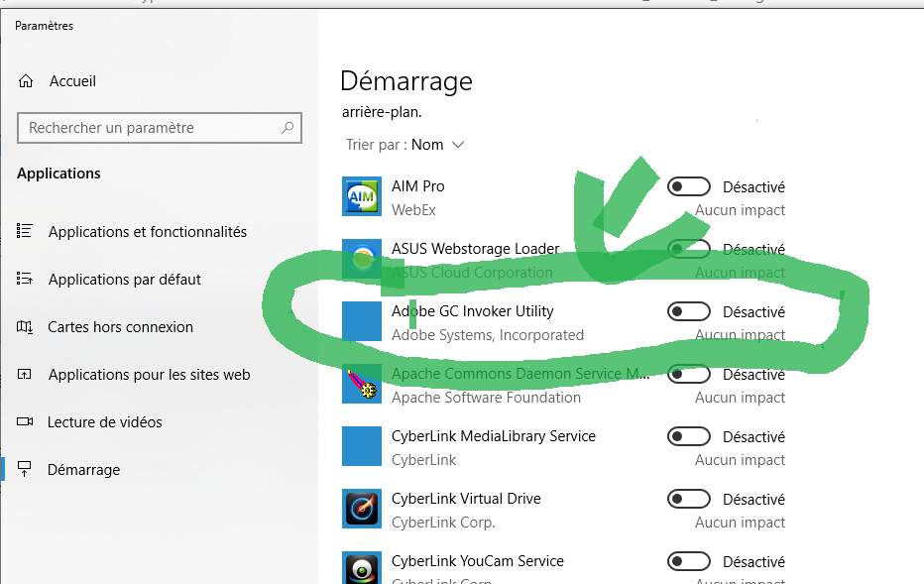Click the CyberLink MediaLibrary Service icon
Image resolution: width=924 pixels, height=584 pixels.
click(x=362, y=447)
